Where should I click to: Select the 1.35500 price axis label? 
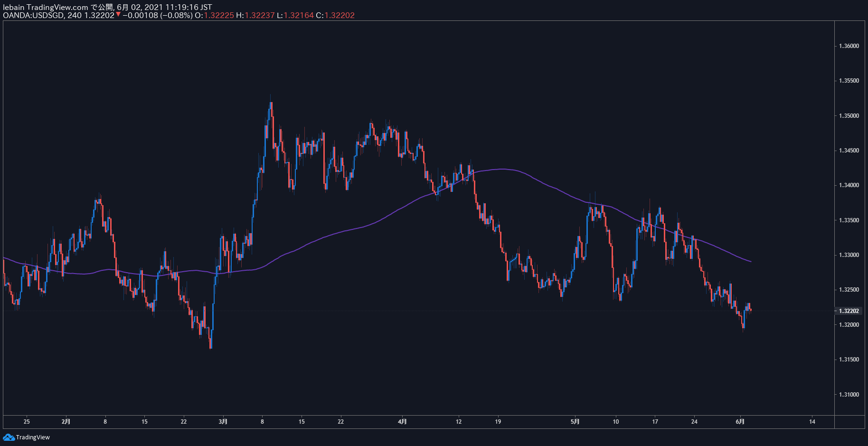tap(849, 81)
